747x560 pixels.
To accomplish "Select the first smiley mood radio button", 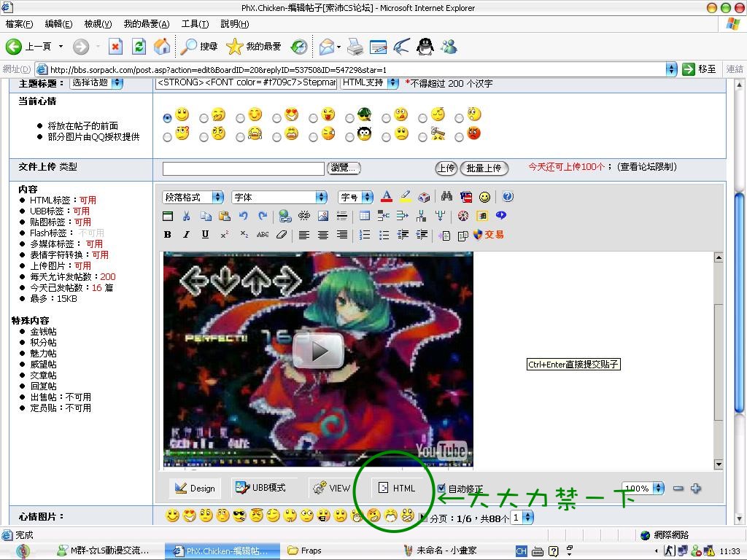I will coord(168,117).
